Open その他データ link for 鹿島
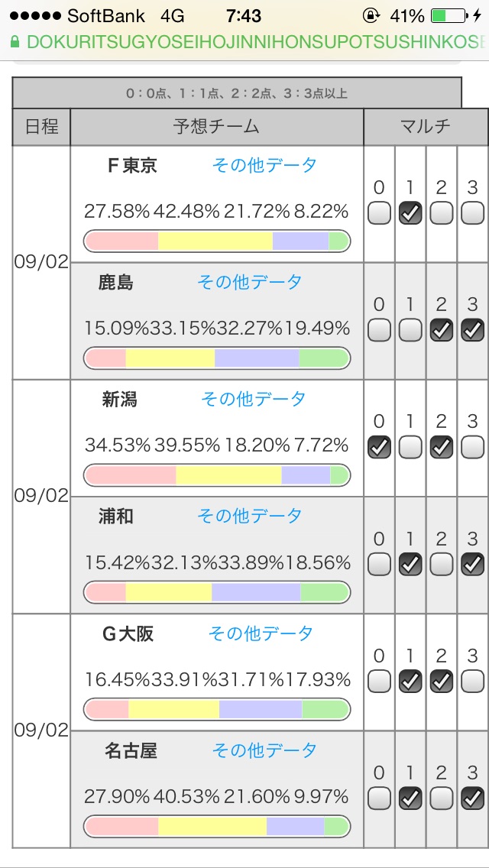This screenshot has width=489, height=868. pos(249,282)
